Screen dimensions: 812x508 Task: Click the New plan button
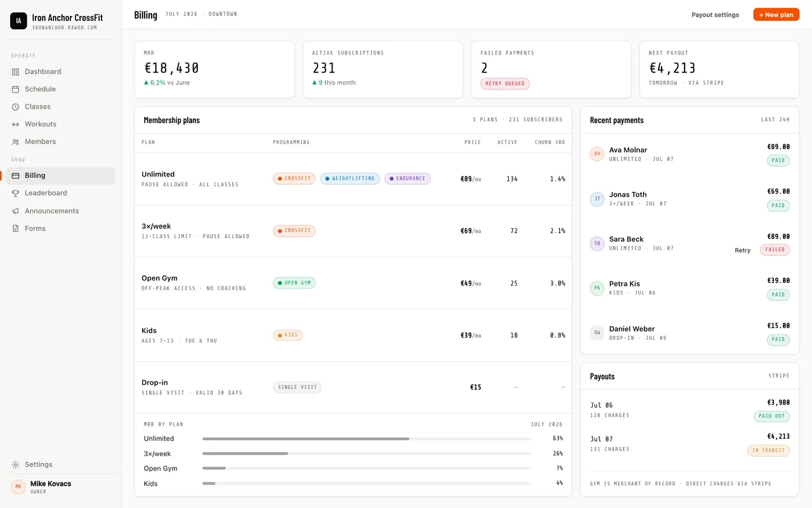tap(776, 15)
